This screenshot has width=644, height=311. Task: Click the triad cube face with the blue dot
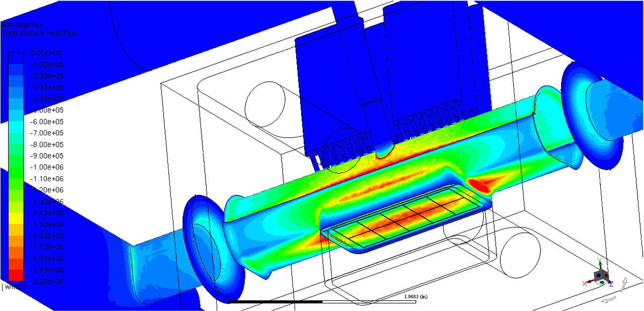coord(598,275)
